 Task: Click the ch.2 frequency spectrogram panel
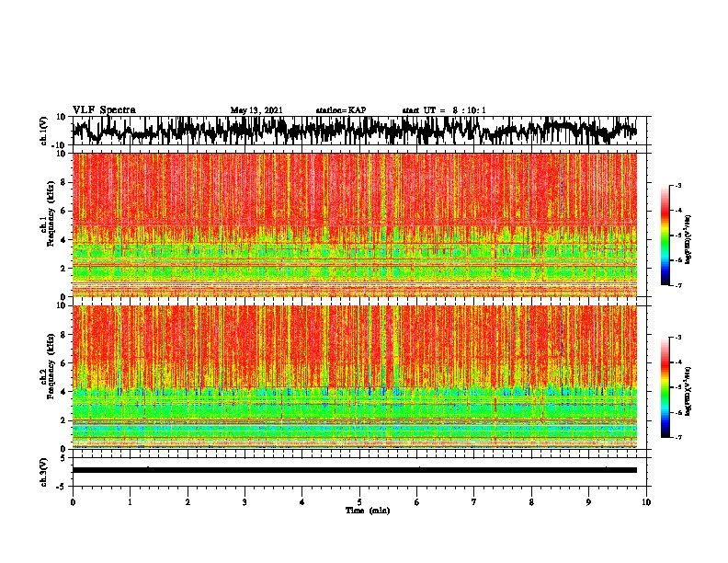pos(355,377)
